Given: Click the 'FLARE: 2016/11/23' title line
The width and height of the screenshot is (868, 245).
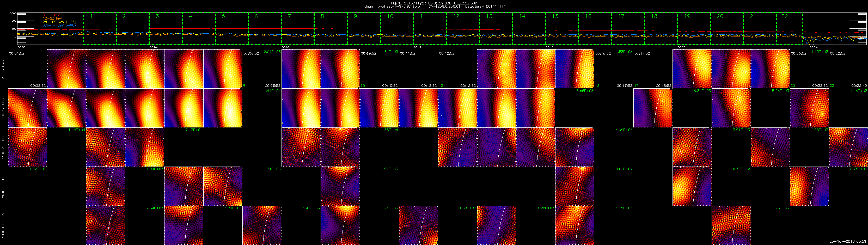Looking at the screenshot, I should (x=434, y=3).
